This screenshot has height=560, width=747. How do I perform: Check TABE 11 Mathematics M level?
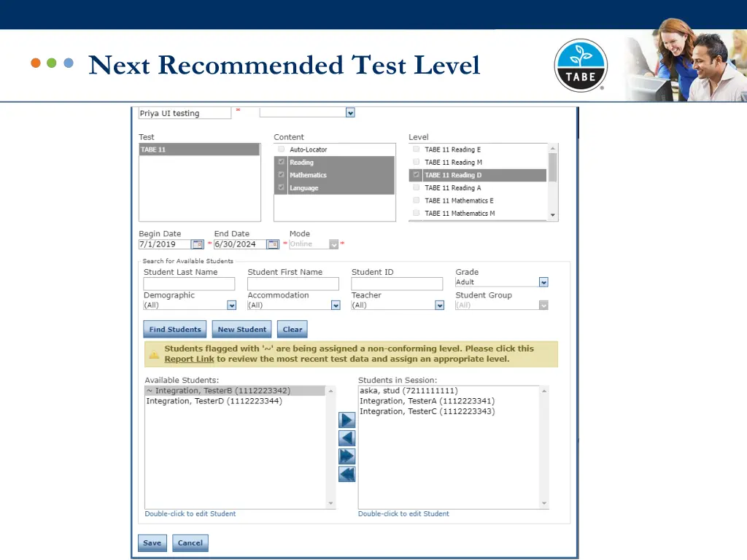[x=417, y=214]
